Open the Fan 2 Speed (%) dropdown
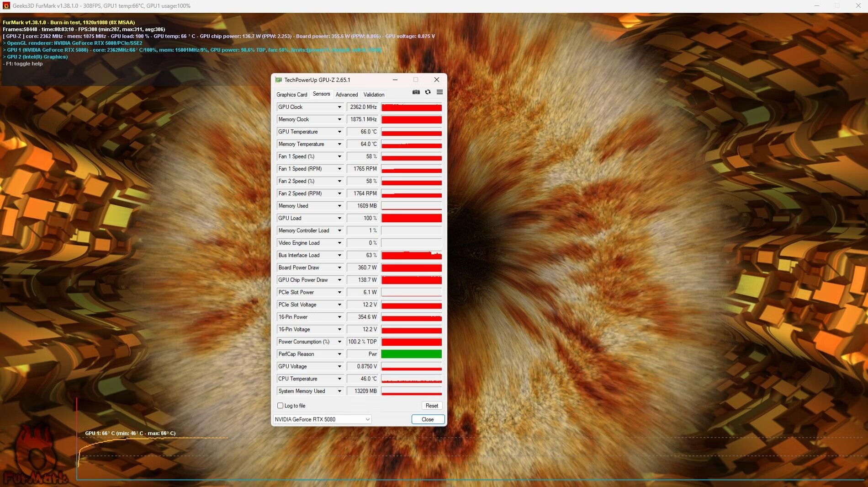 339,181
